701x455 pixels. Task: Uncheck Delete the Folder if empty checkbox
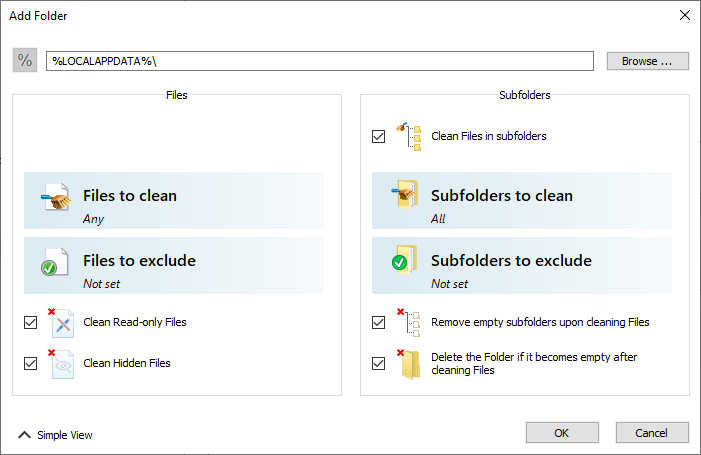[x=378, y=363]
